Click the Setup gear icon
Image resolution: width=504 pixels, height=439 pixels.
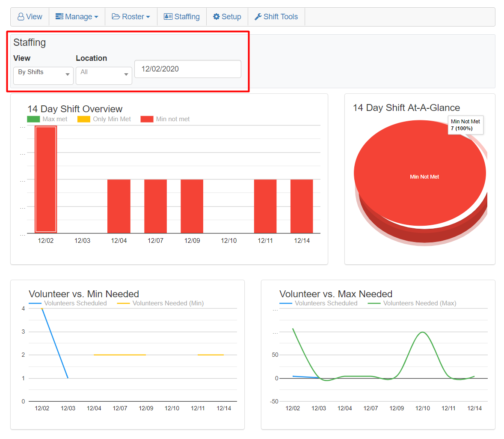216,17
